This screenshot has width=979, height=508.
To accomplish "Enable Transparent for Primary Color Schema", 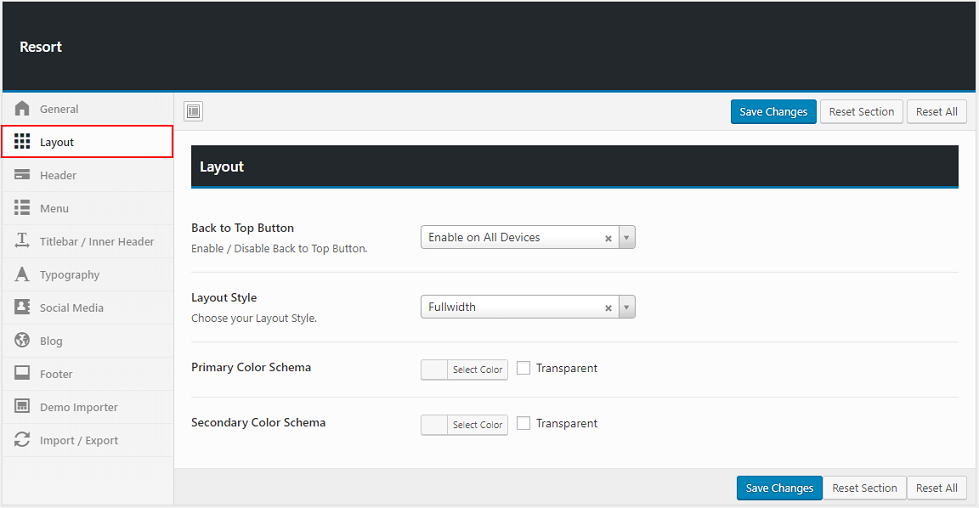I will (524, 368).
